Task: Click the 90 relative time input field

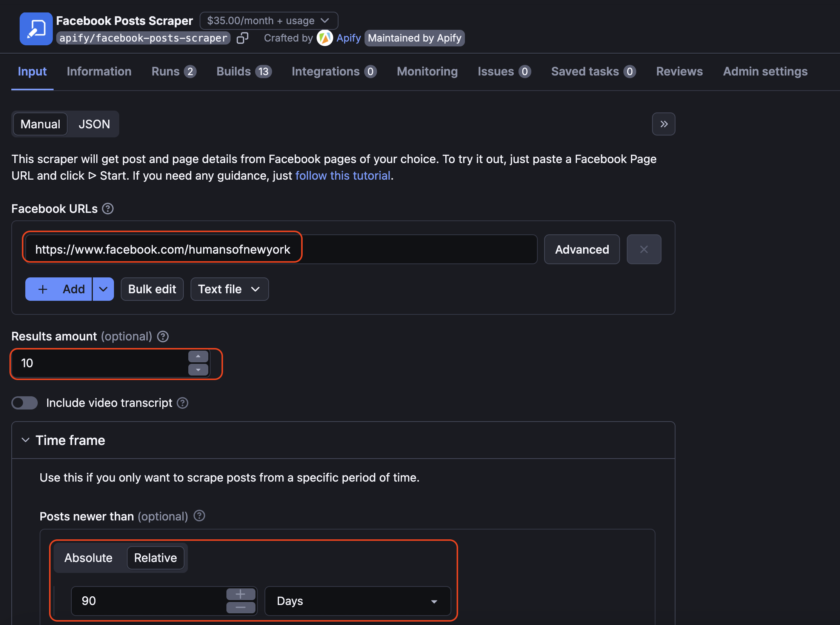Action: (x=164, y=601)
